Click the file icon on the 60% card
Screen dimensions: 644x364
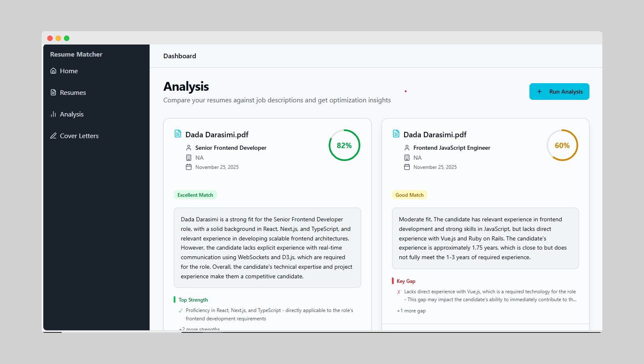coord(396,134)
